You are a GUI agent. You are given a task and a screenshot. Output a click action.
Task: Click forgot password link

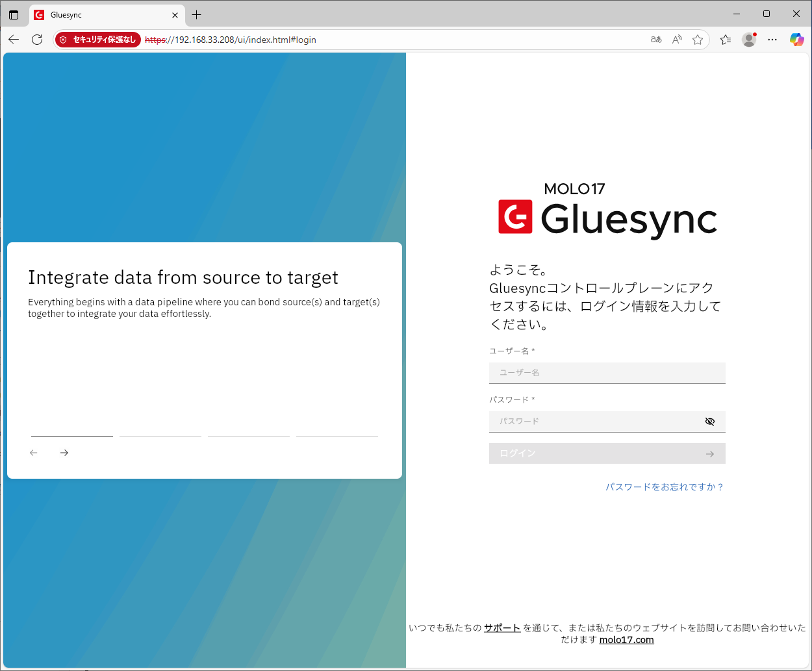coord(665,487)
